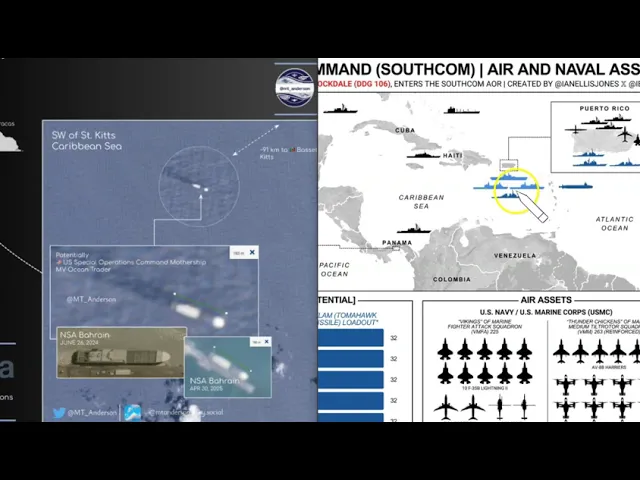The image size is (640, 480).
Task: Click the round MT_Anderson profile logo
Action: [x=295, y=87]
